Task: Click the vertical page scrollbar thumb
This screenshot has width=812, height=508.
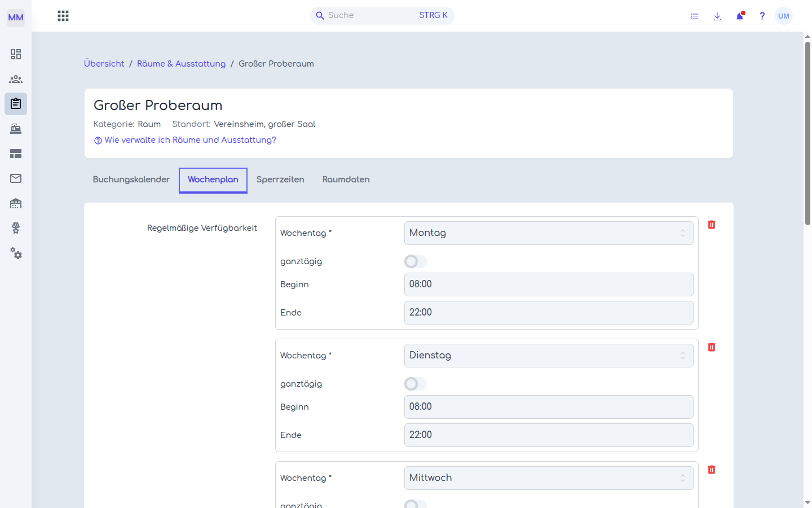Action: tap(807, 133)
